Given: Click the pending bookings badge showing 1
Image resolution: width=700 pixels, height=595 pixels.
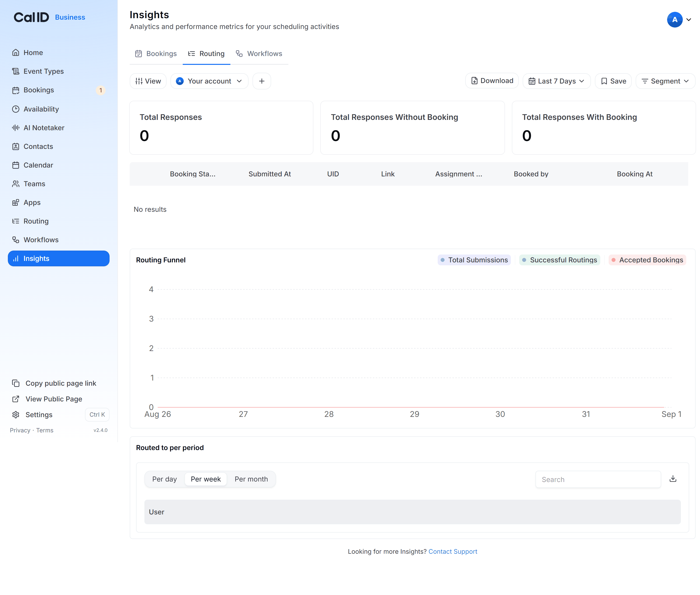Looking at the screenshot, I should tap(100, 90).
